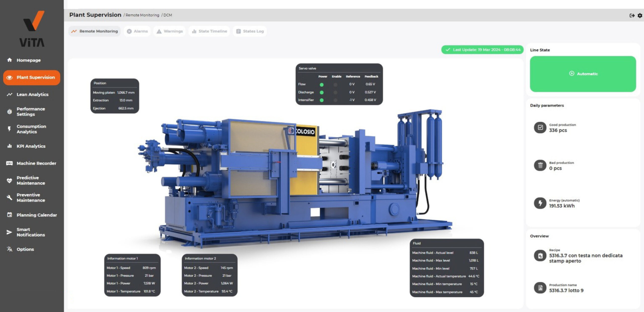
Task: Open Smart Notifications section
Action: click(x=31, y=232)
